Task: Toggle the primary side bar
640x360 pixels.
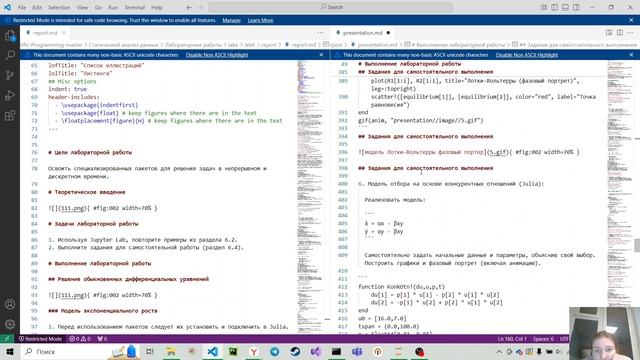Action: pyautogui.click(x=554, y=7)
